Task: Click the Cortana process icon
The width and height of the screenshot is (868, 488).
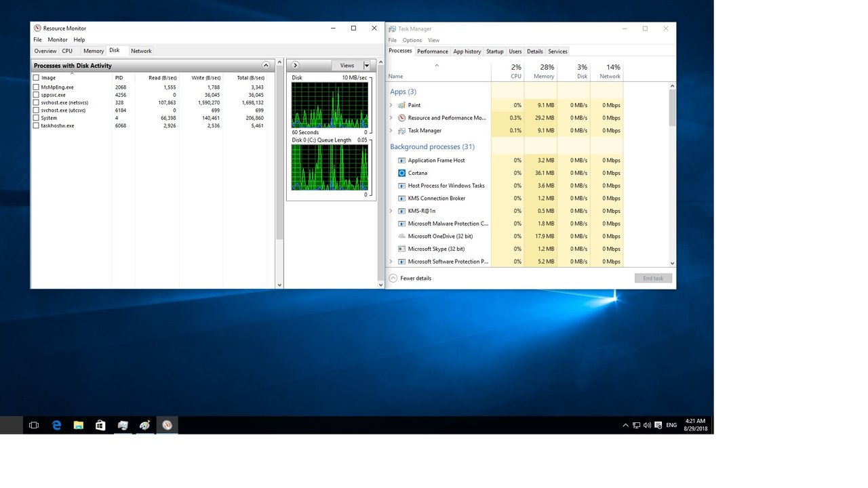Action: pos(402,174)
